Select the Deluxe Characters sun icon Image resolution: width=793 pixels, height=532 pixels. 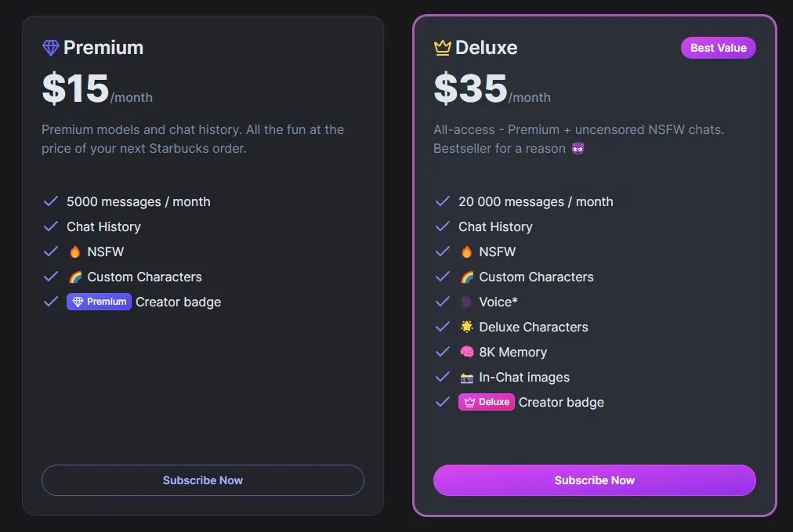coord(469,327)
